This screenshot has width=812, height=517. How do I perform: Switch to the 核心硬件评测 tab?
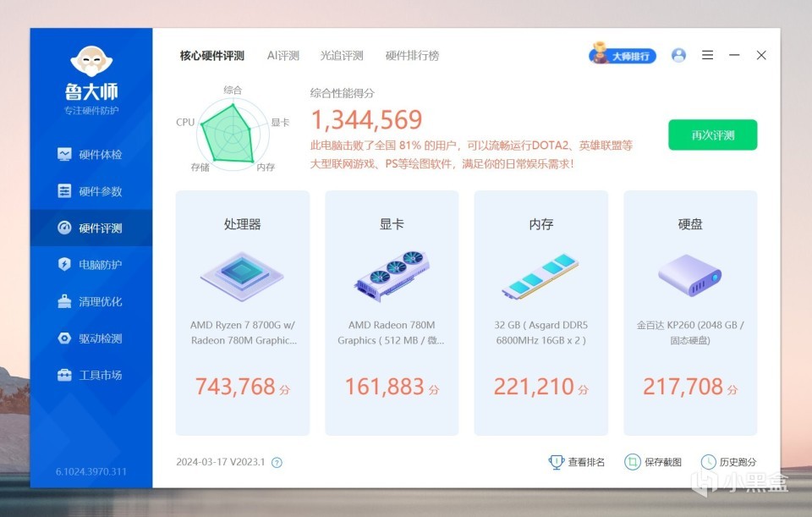(211, 56)
